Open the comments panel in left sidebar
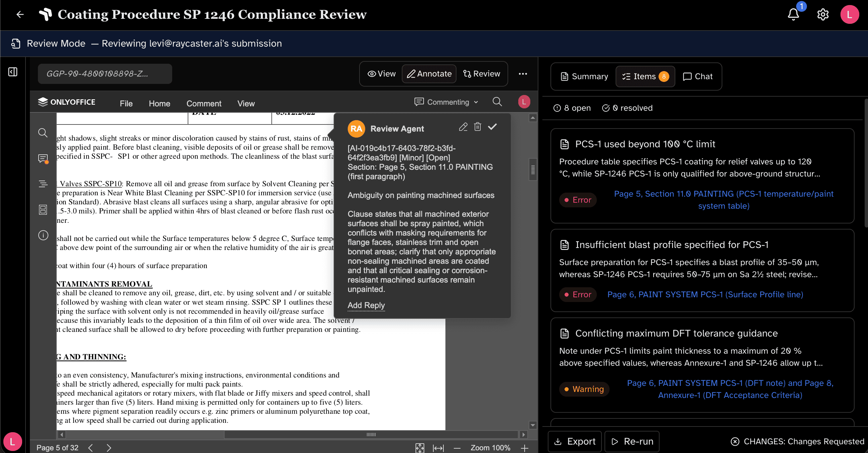Screen dimensions: 868x453 click(43, 159)
